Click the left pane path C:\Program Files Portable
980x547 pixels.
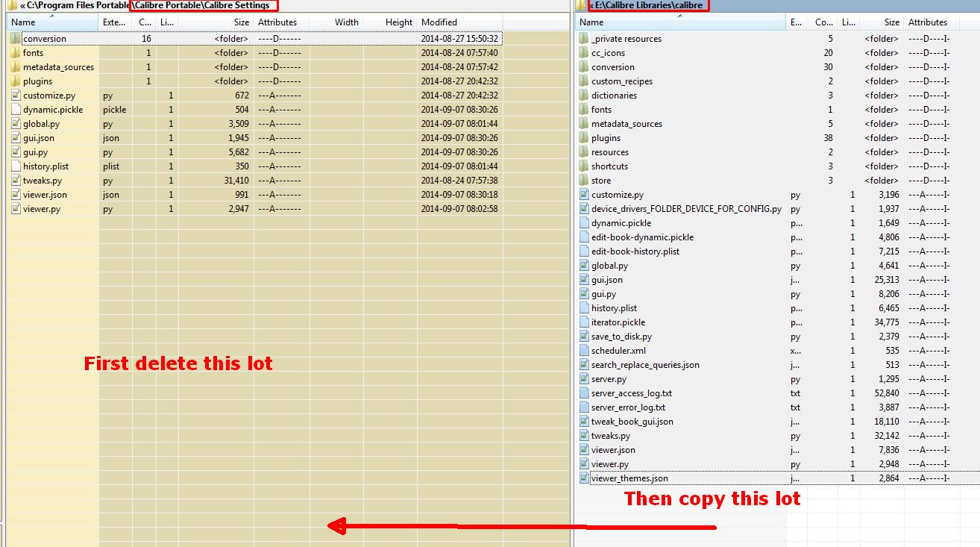(x=78, y=5)
